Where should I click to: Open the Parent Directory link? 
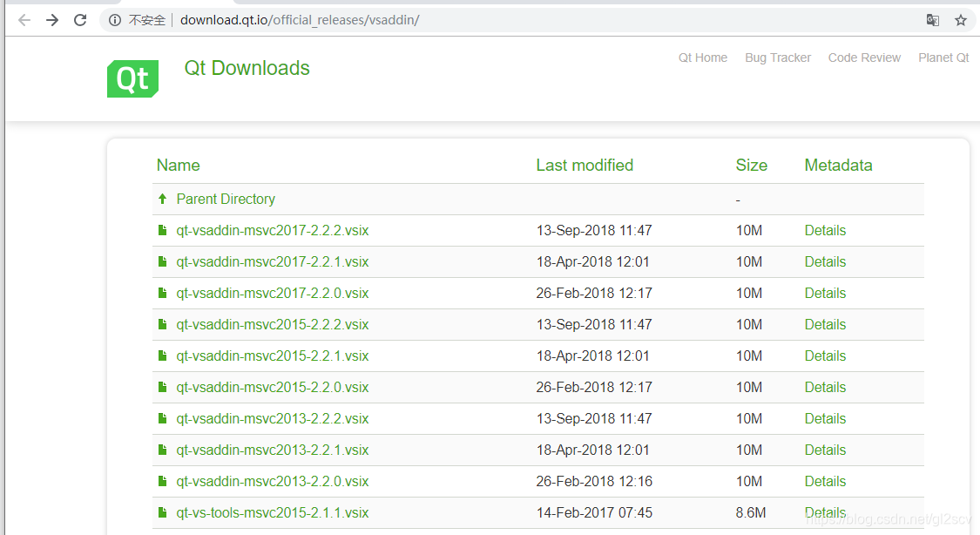click(226, 199)
